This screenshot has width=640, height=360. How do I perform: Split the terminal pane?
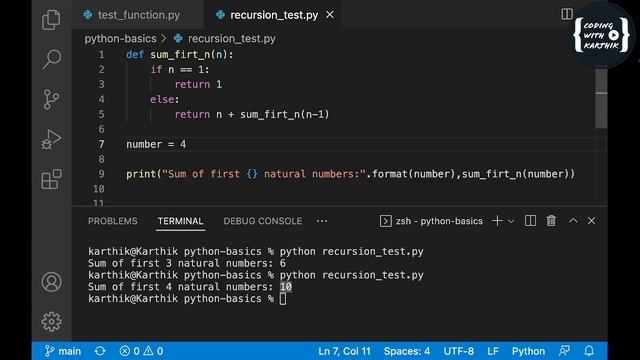[530, 221]
